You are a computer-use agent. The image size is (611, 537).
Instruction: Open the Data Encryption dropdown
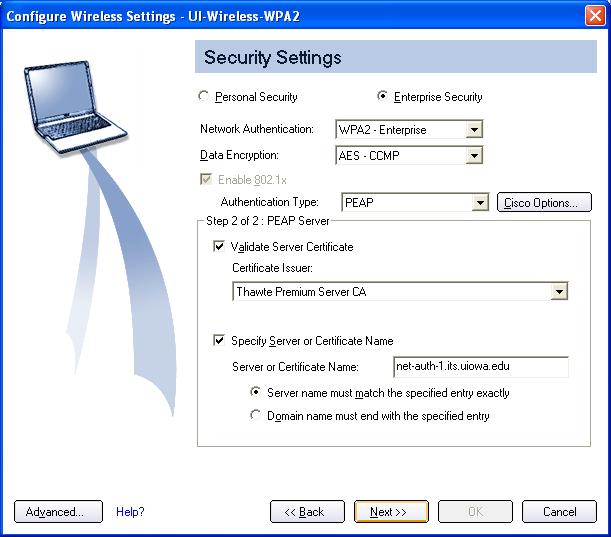tap(409, 155)
